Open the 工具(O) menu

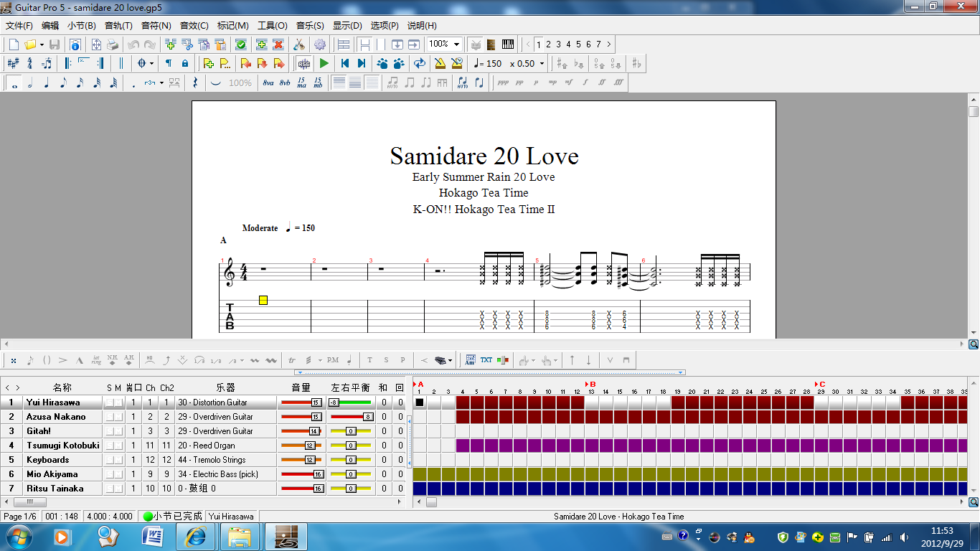pyautogui.click(x=272, y=25)
